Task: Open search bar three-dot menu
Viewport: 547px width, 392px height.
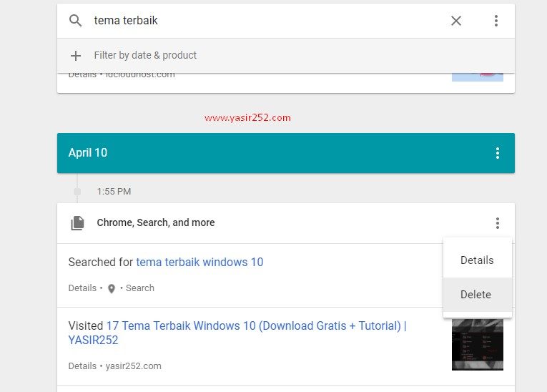Action: pos(496,21)
